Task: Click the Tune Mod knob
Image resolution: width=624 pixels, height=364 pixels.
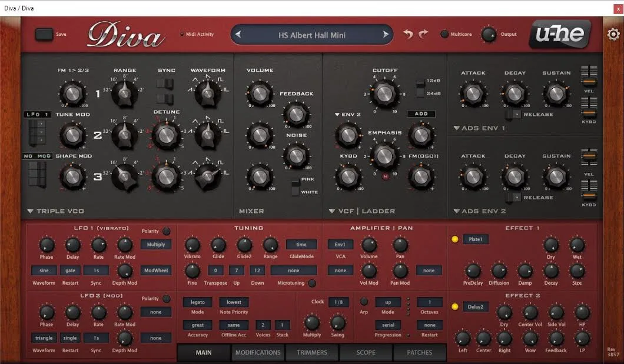Action: (72, 135)
